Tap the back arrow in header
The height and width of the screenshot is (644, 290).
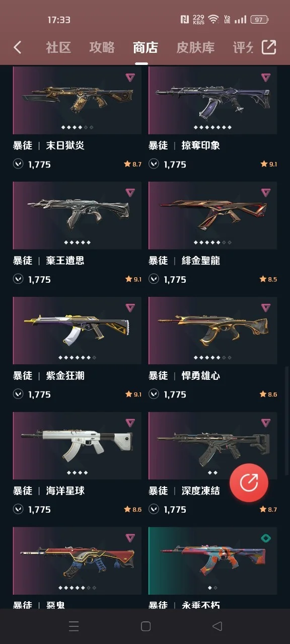(x=18, y=47)
